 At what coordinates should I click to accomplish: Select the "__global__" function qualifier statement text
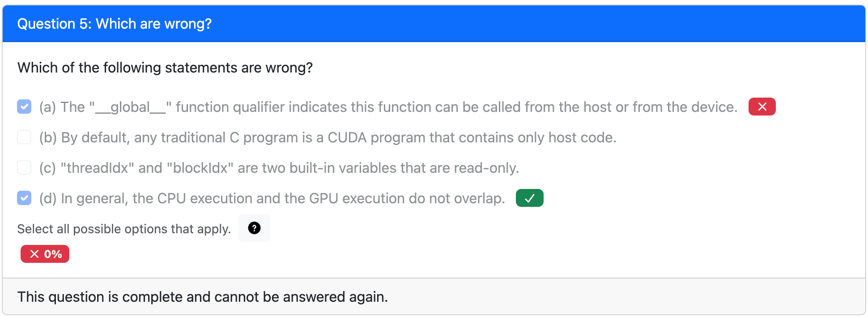click(388, 107)
